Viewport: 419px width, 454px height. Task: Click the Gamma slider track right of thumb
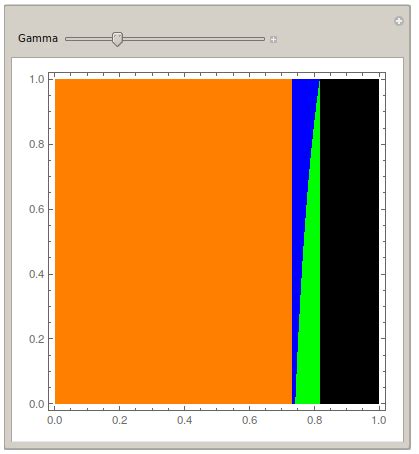(194, 39)
